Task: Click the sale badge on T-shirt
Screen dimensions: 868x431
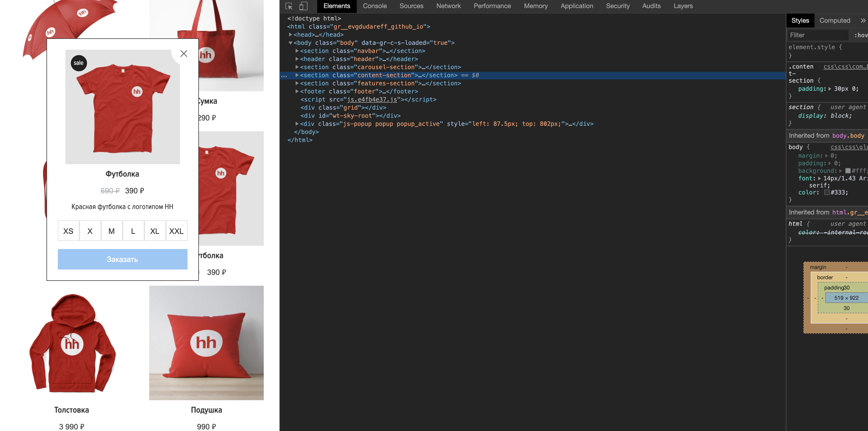Action: [79, 63]
